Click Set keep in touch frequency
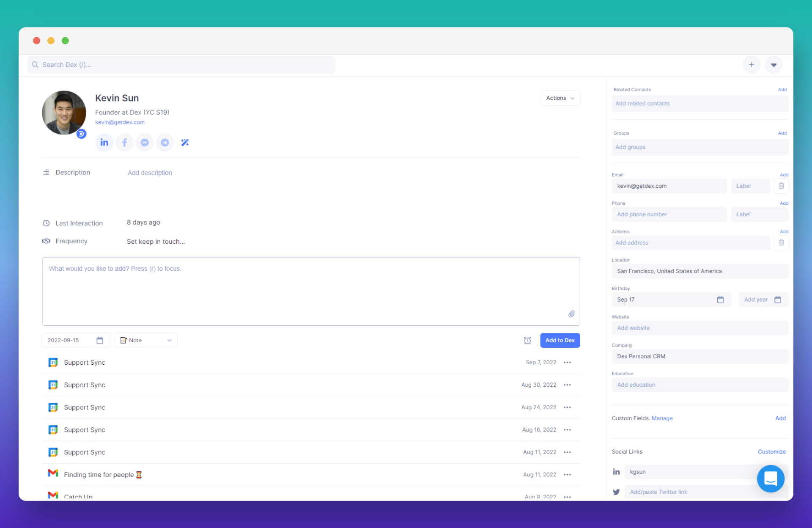Image resolution: width=812 pixels, height=528 pixels. (156, 242)
